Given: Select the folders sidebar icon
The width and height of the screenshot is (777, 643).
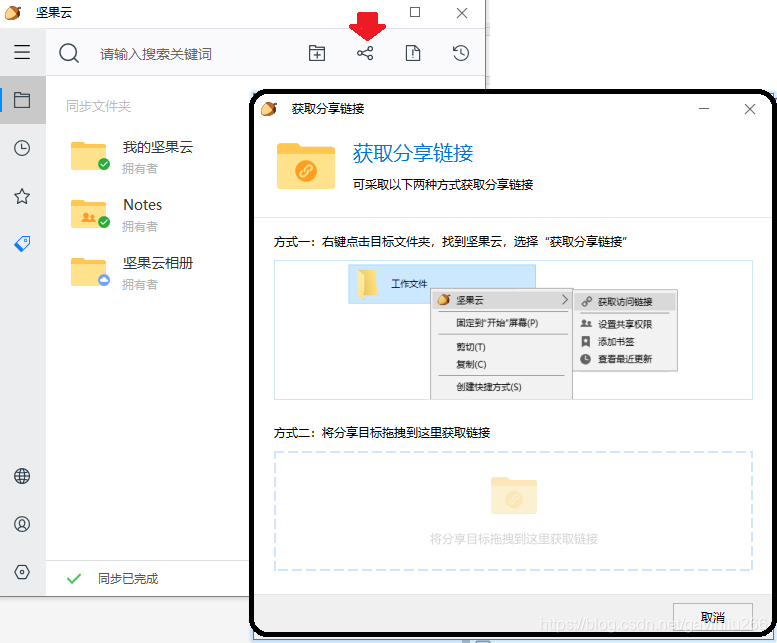Looking at the screenshot, I should (x=22, y=100).
